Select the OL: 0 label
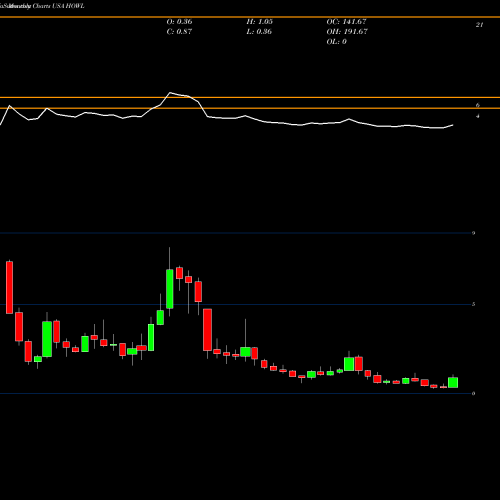The image size is (500, 500). [337, 42]
